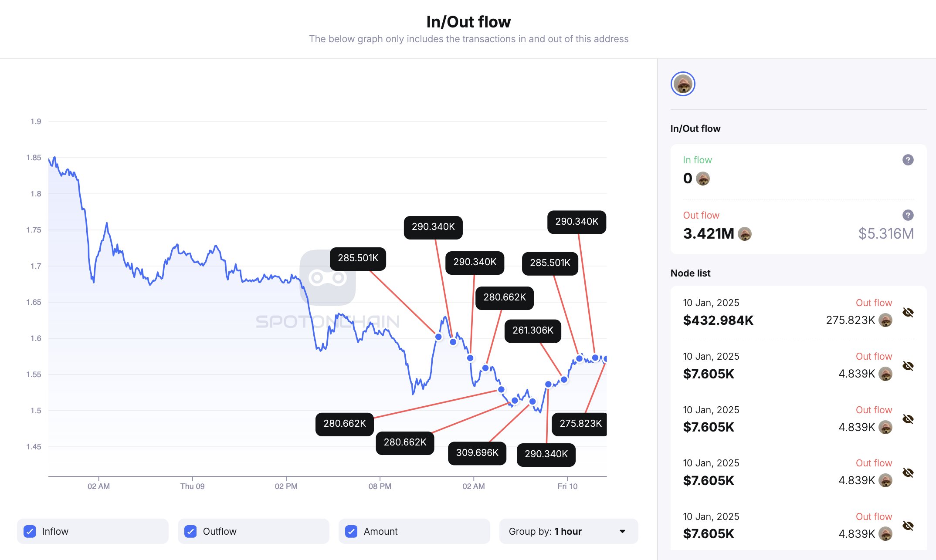Screen dimensions: 936x560
Task: Click the $5.316M outflow value
Action: coord(886,234)
